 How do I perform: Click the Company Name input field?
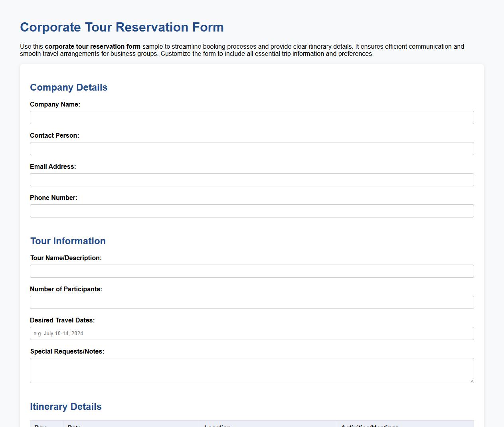coord(252,117)
